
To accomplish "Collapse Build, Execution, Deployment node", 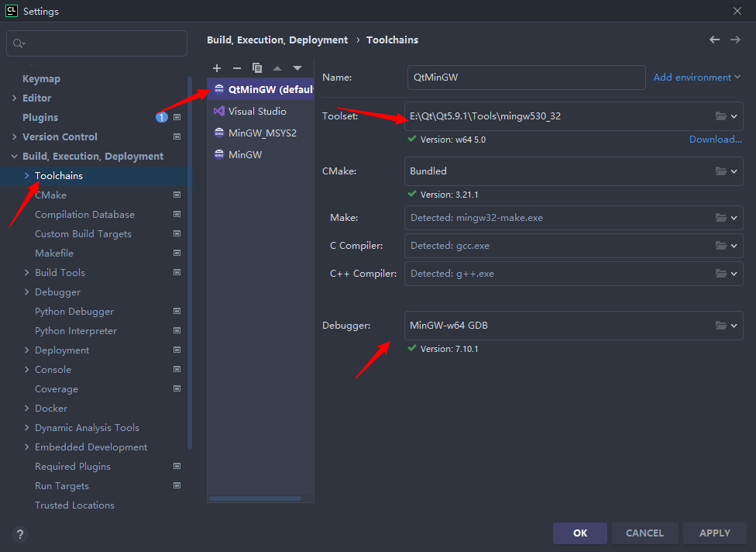I will tap(14, 157).
